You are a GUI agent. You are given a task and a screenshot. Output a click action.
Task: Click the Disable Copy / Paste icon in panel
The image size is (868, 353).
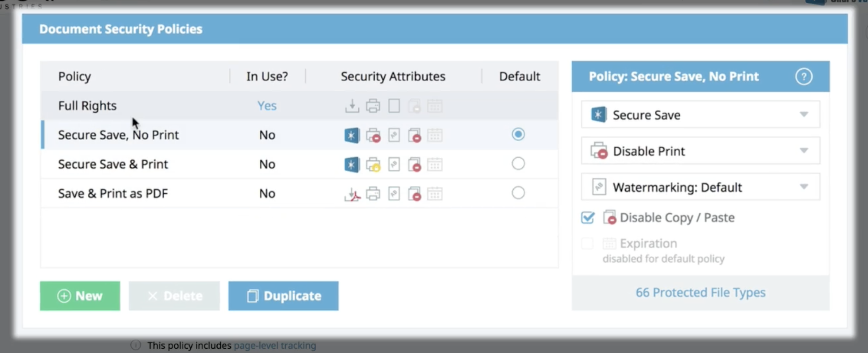pos(609,217)
